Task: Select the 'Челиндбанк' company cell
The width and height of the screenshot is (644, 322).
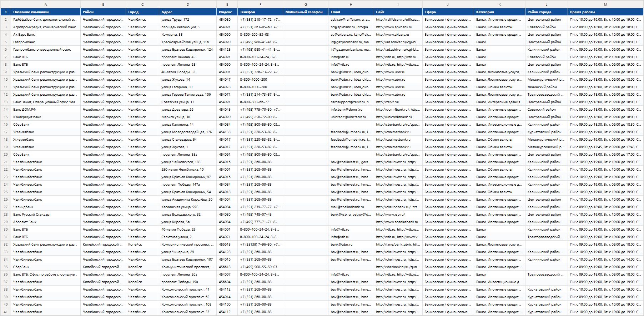Action: click(x=46, y=207)
